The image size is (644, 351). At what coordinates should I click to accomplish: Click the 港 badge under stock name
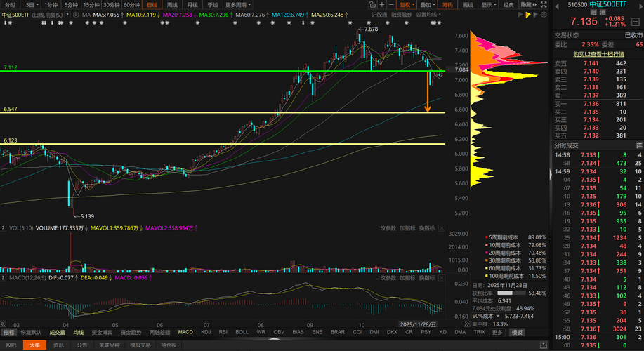coord(603,13)
